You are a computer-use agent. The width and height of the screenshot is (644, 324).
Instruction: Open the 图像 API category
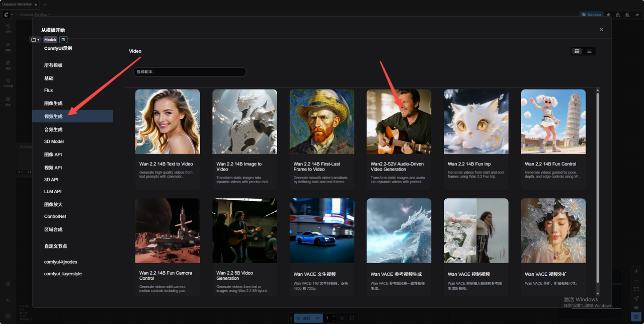72,154
